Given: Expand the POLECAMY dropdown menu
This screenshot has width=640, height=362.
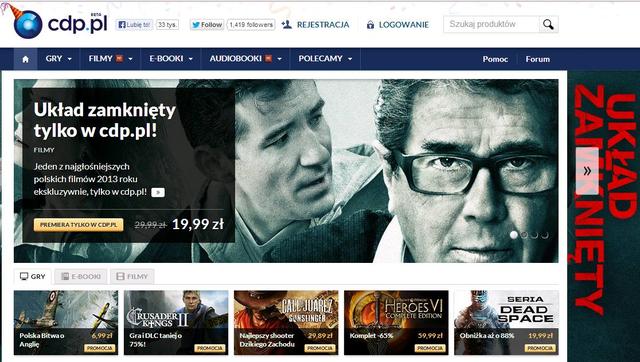Looking at the screenshot, I should click(325, 59).
